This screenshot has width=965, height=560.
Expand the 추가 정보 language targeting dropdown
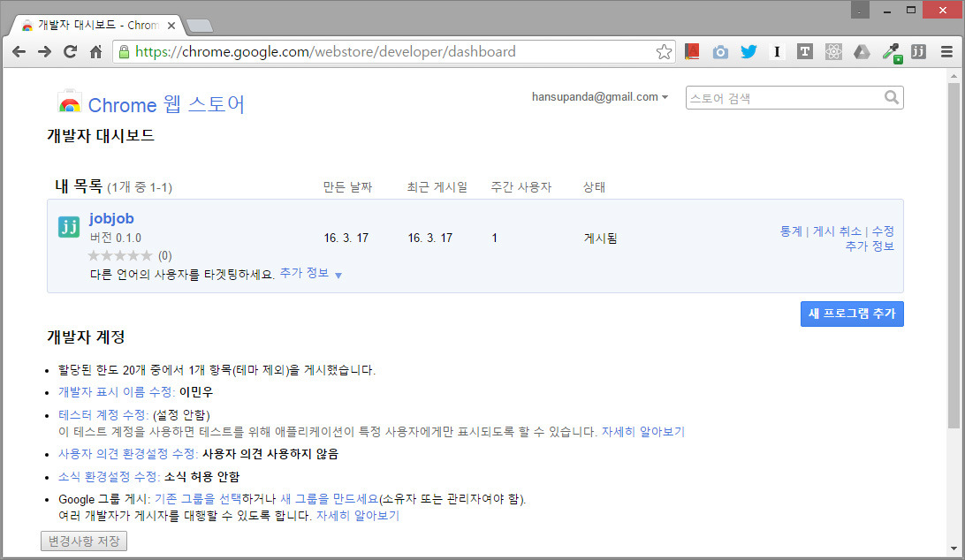click(311, 273)
